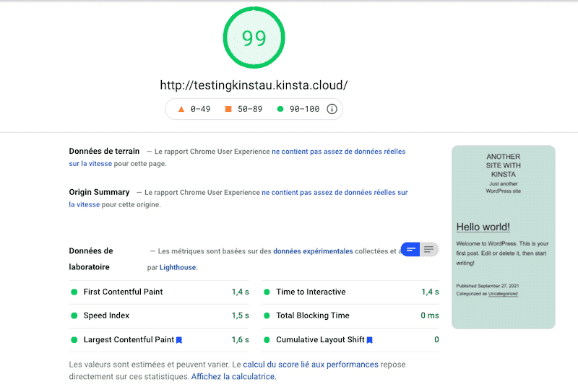This screenshot has height=392, width=578.
Task: Click '1,4 s' value of First Contentful Paint
Action: 241,292
